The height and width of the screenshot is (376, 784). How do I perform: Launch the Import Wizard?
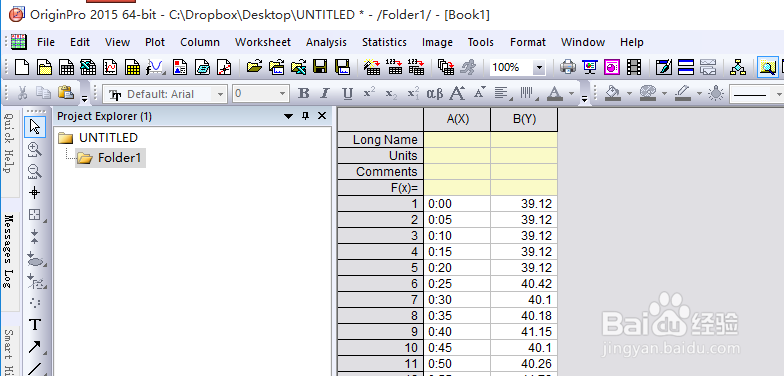coord(372,66)
